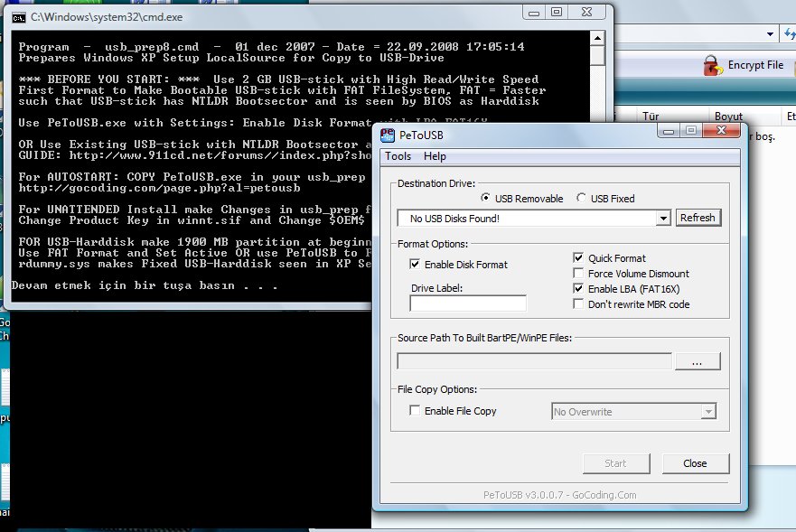Click the PeToUSB title bar app icon
The image size is (796, 532).
388,135
